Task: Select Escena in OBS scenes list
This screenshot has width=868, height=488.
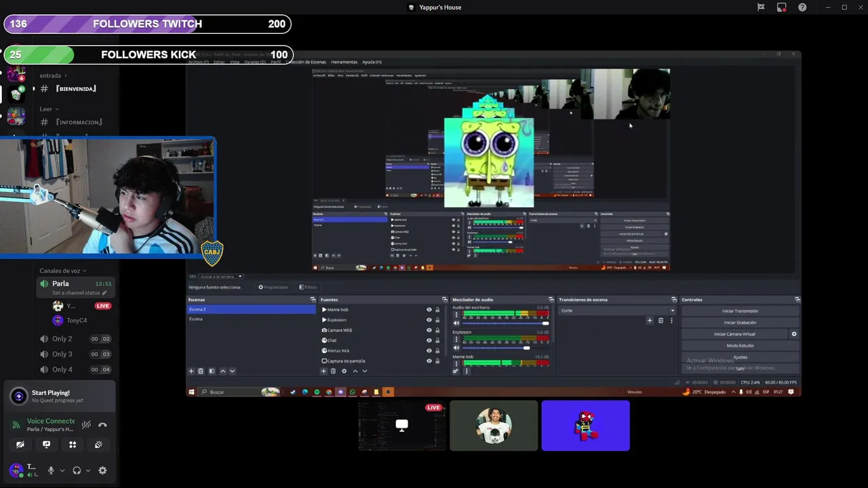Action: pos(252,319)
